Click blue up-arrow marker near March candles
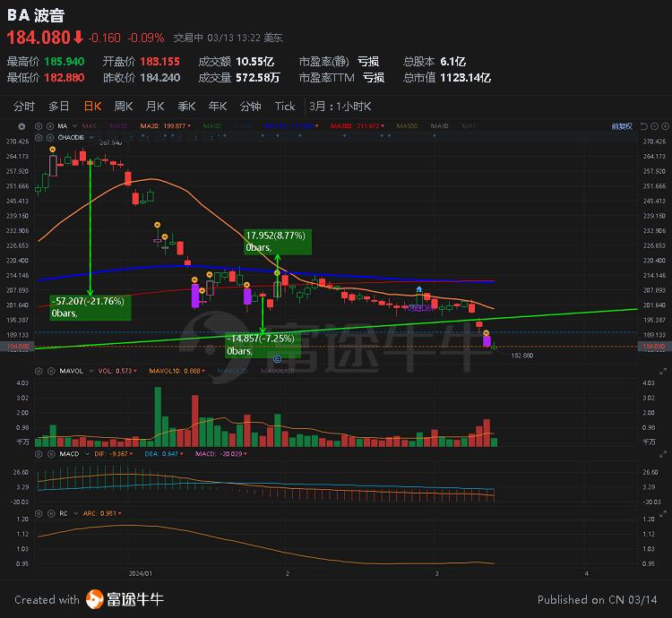The width and height of the screenshot is (672, 618). (x=419, y=289)
